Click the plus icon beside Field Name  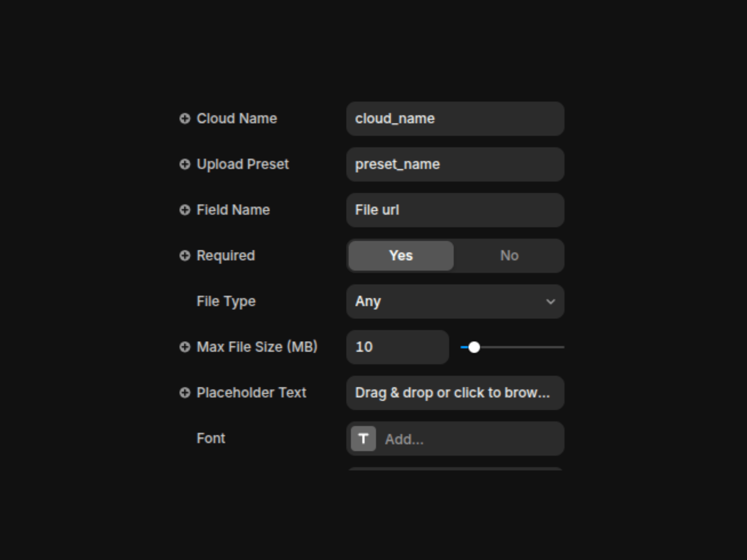coord(185,210)
